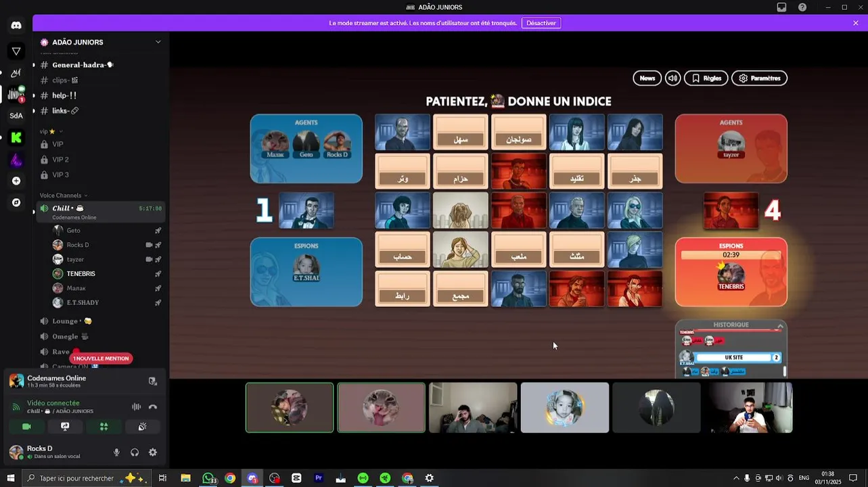Image resolution: width=868 pixels, height=487 pixels.
Task: Expand the ADÃO JUNIORS server menu
Action: (x=158, y=42)
